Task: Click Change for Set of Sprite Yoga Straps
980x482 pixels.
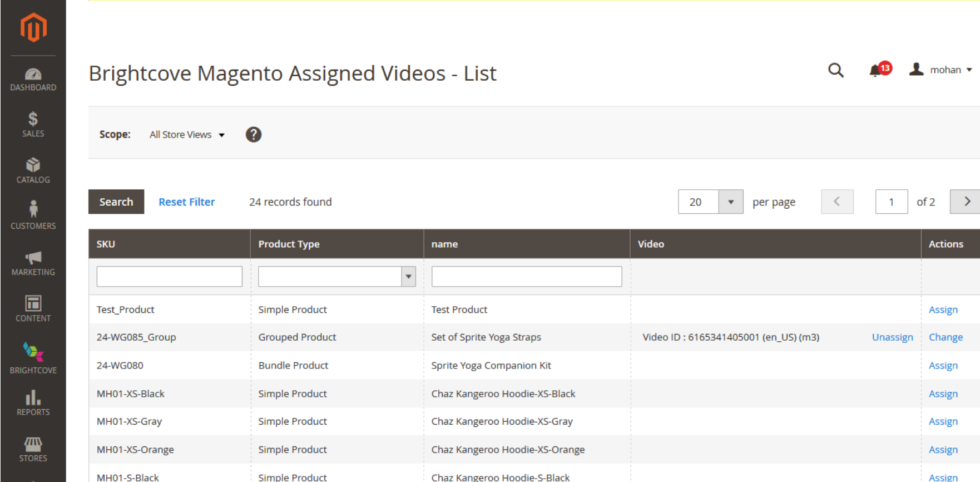Action: click(946, 337)
